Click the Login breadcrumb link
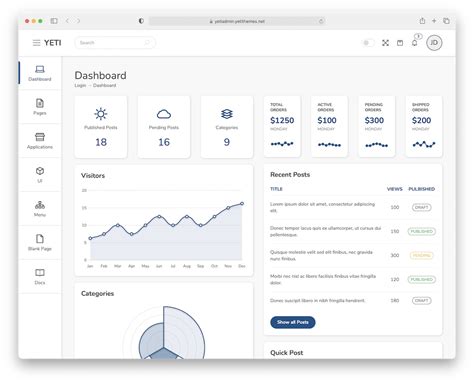Screen dimensions: 474x383 [80, 85]
